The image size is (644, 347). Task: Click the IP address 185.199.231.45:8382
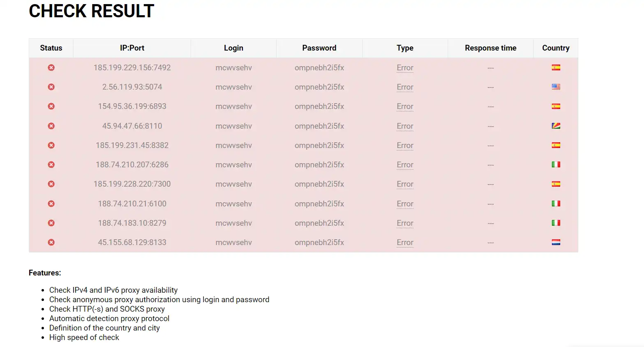pyautogui.click(x=132, y=145)
